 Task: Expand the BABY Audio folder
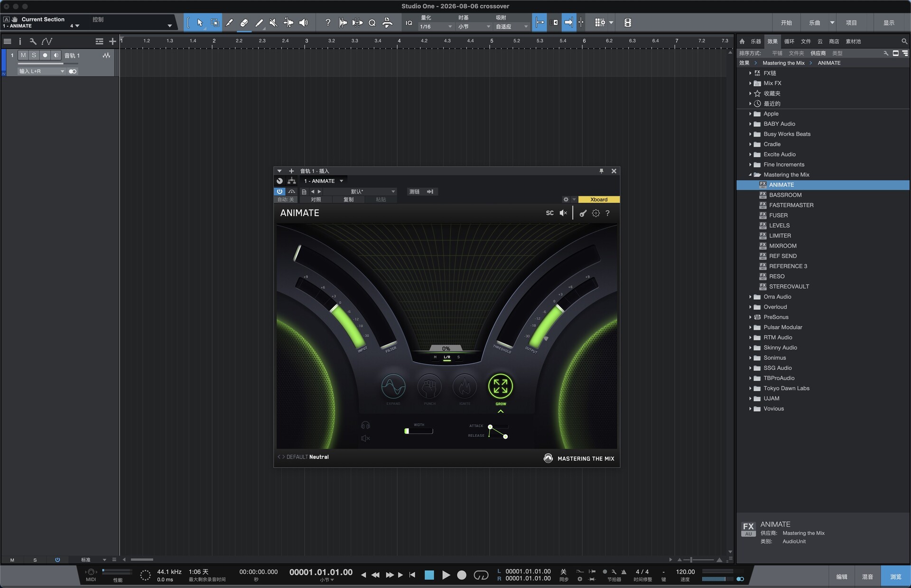click(750, 124)
